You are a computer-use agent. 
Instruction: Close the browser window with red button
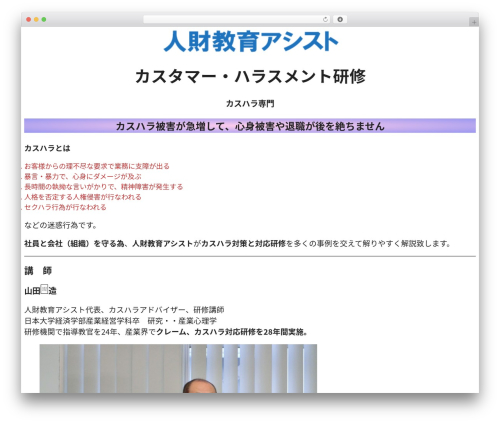[29, 20]
